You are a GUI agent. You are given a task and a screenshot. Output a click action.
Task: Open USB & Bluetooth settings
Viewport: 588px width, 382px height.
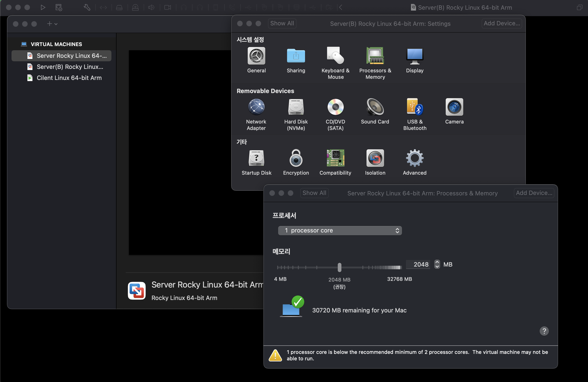point(415,107)
